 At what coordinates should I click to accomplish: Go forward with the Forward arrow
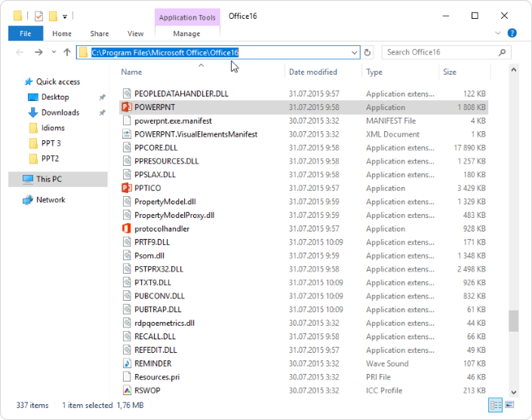(38, 52)
